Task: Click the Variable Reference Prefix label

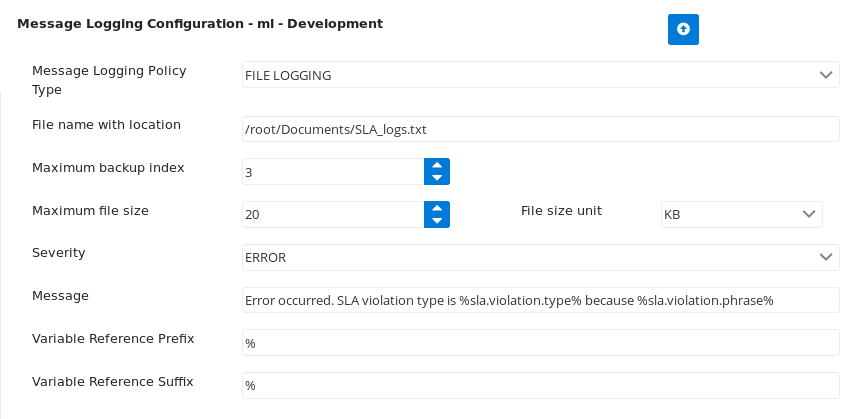Action: point(113,339)
